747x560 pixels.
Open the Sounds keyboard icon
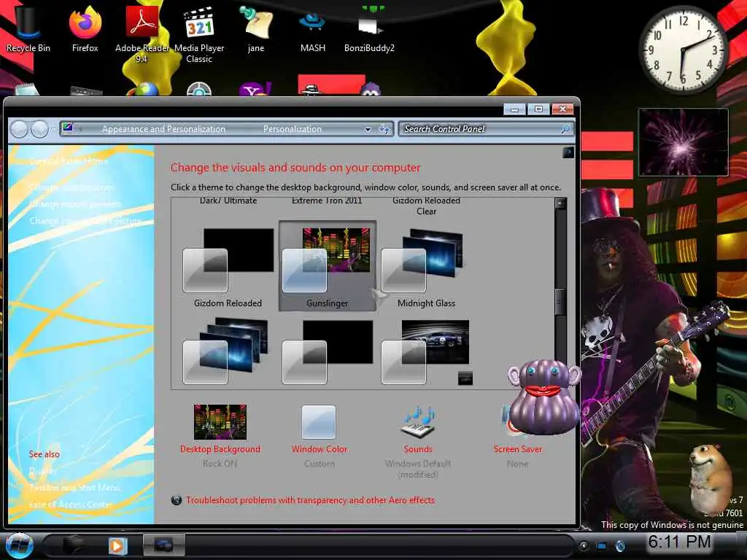pyautogui.click(x=418, y=422)
